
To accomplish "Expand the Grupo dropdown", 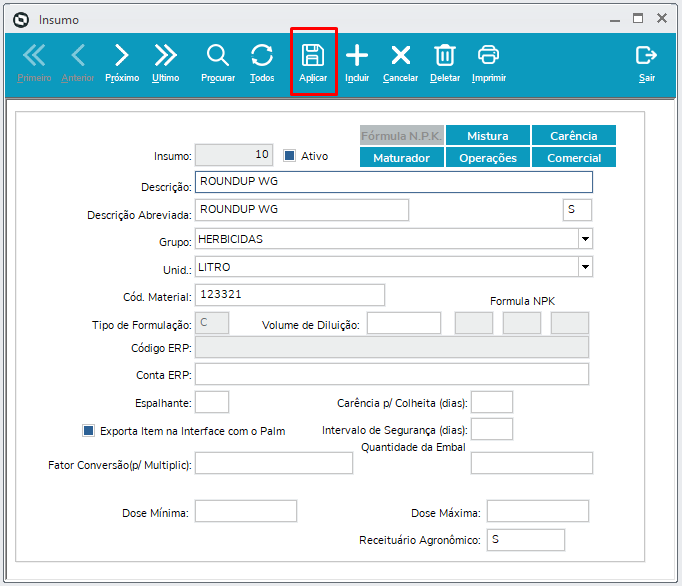I will (585, 239).
